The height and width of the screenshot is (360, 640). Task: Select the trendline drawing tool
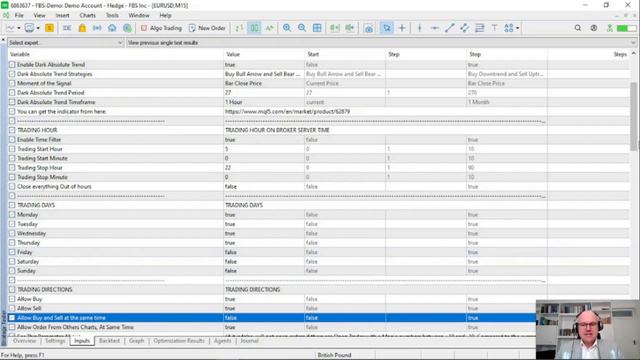(449, 28)
